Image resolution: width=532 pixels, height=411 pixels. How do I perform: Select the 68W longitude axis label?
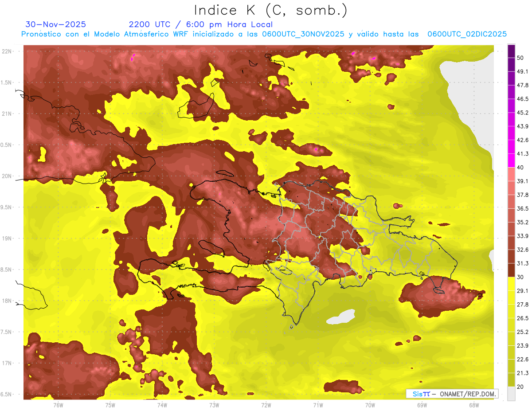474,405
